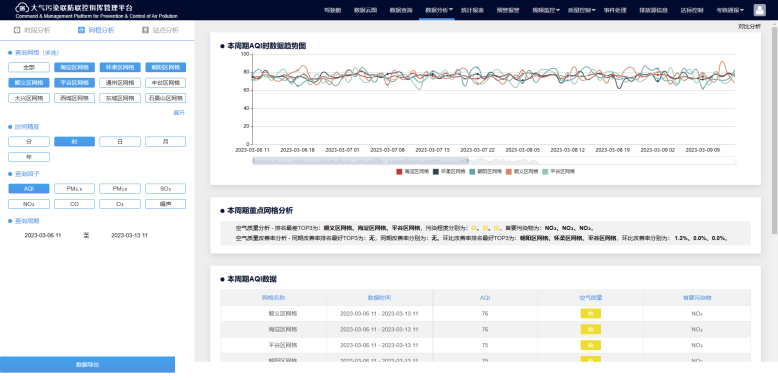Select the 时段分析 clock icon tab

pos(17,30)
